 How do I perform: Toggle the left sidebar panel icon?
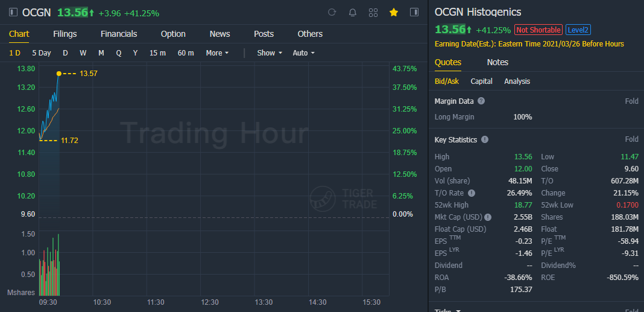click(13, 12)
